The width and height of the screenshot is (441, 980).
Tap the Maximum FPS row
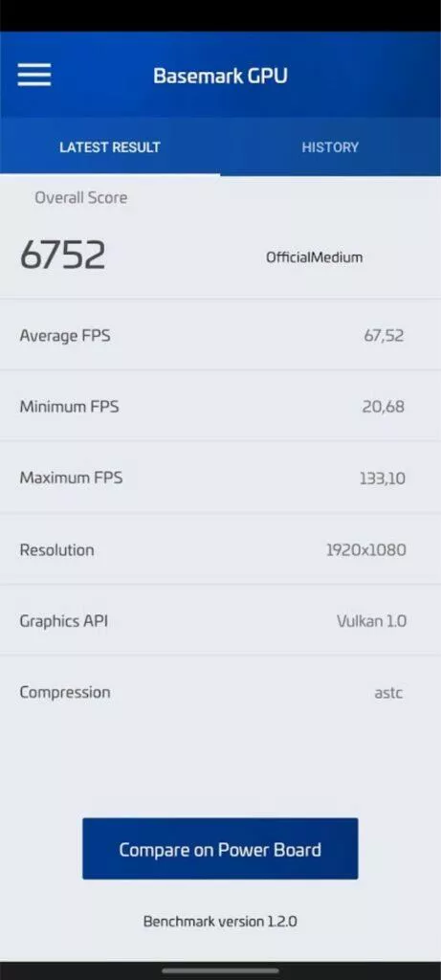tap(220, 479)
